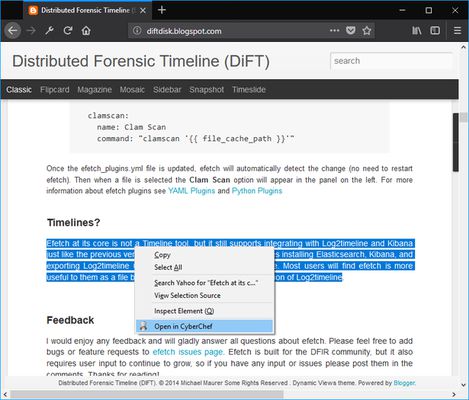Choose Inspect Element from context menu
Screen dimensions: 469x400
pos(204,311)
